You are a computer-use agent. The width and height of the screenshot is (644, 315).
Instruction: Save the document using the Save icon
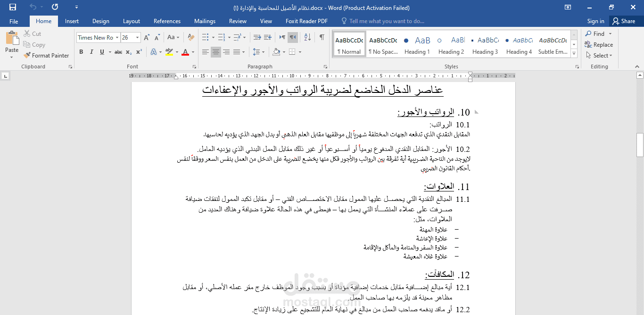(x=13, y=7)
